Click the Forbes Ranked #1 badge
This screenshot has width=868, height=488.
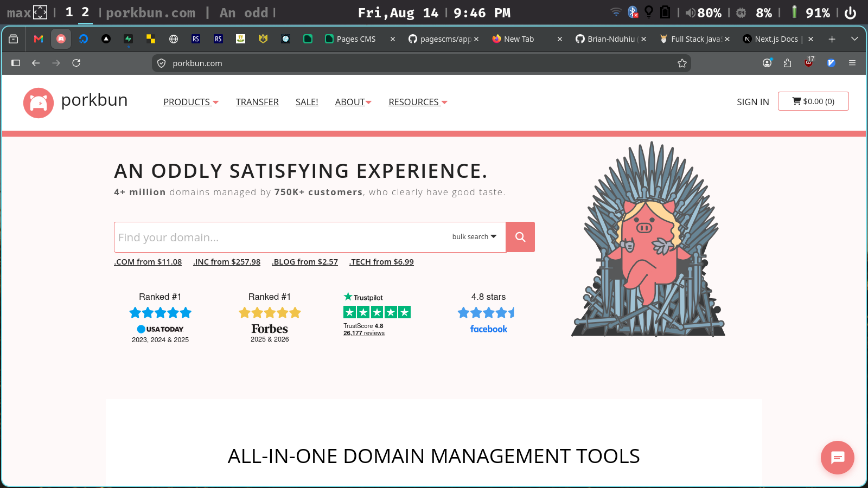coord(270,318)
